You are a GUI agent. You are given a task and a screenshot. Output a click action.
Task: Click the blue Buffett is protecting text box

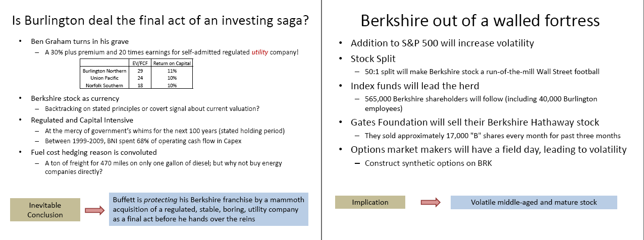208,209
